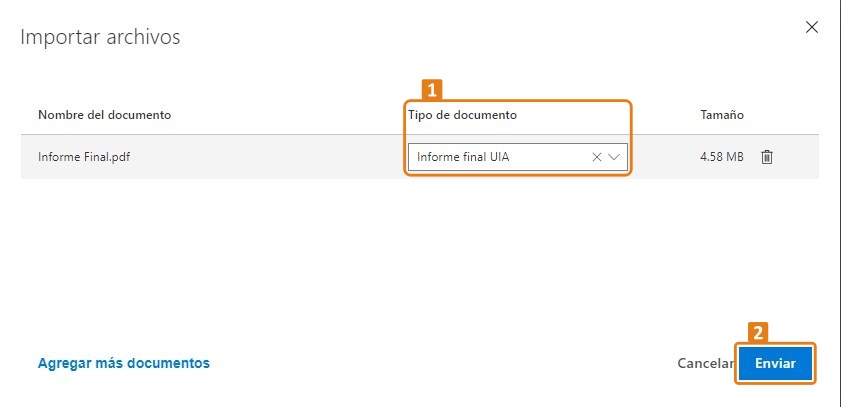
Task: Cancel the file import
Action: point(706,363)
